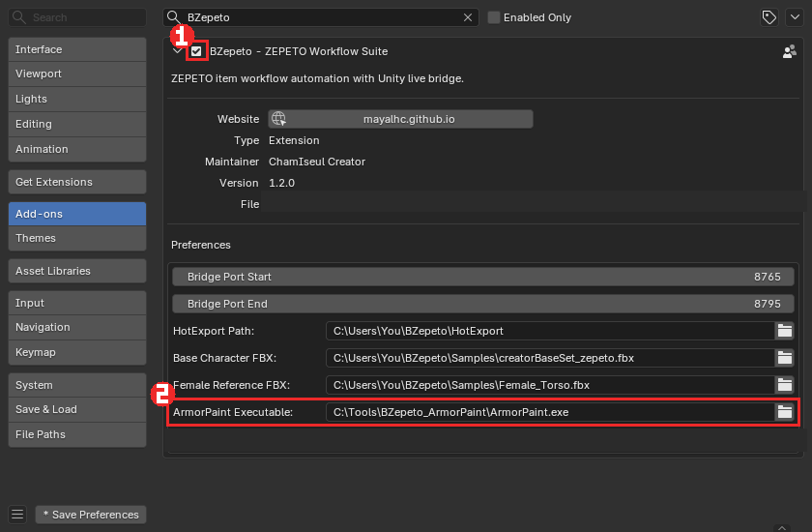Open the Keymap preferences section

coord(77,352)
